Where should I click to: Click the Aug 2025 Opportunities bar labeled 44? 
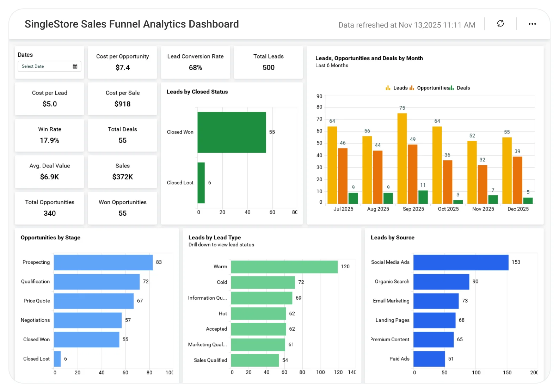[x=378, y=177]
